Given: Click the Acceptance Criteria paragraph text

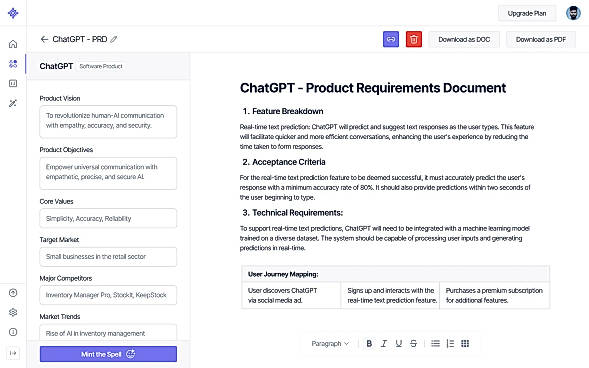Looking at the screenshot, I should point(385,187).
